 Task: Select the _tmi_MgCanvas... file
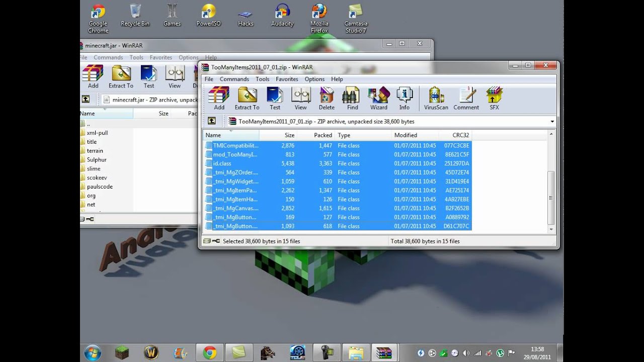337,208
